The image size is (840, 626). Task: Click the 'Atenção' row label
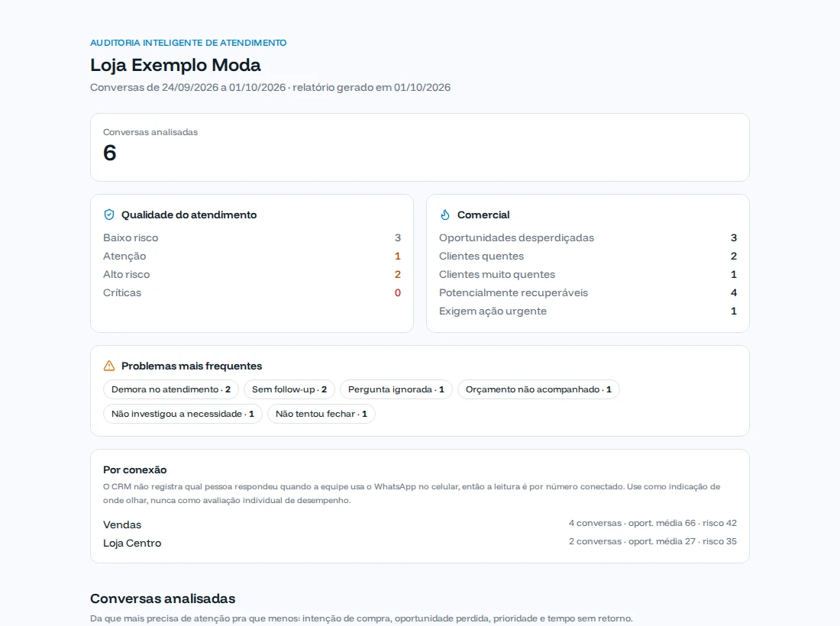124,256
